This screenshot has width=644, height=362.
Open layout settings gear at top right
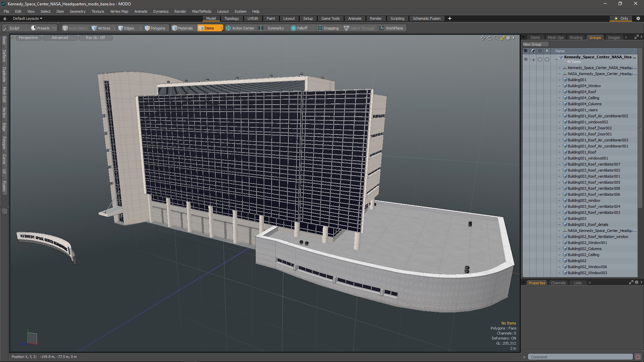pos(638,18)
